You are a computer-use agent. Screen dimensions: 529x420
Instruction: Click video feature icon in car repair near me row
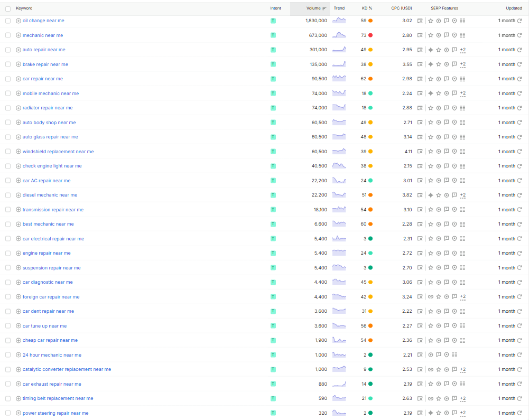(439, 79)
